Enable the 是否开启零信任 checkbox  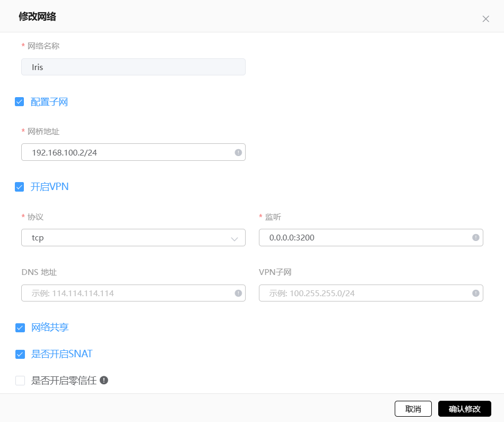click(20, 381)
